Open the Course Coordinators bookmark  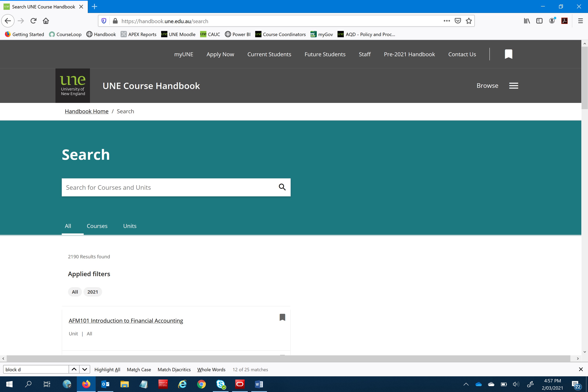pyautogui.click(x=280, y=34)
